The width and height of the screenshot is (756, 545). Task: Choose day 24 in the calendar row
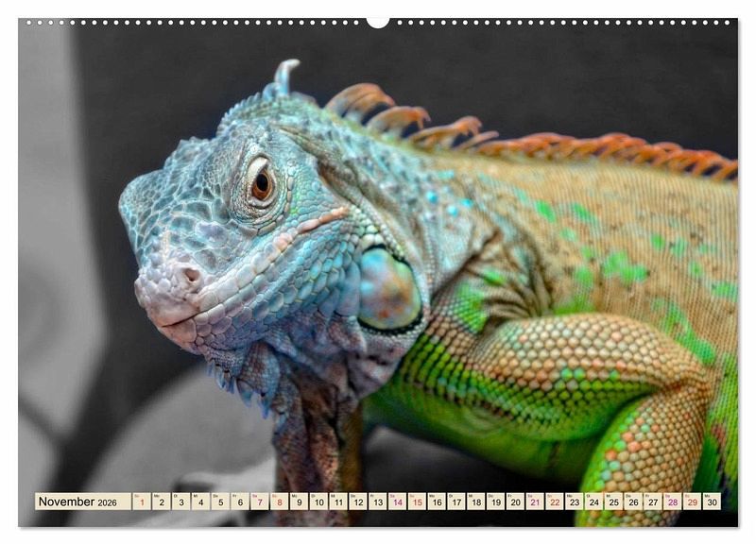click(x=593, y=502)
